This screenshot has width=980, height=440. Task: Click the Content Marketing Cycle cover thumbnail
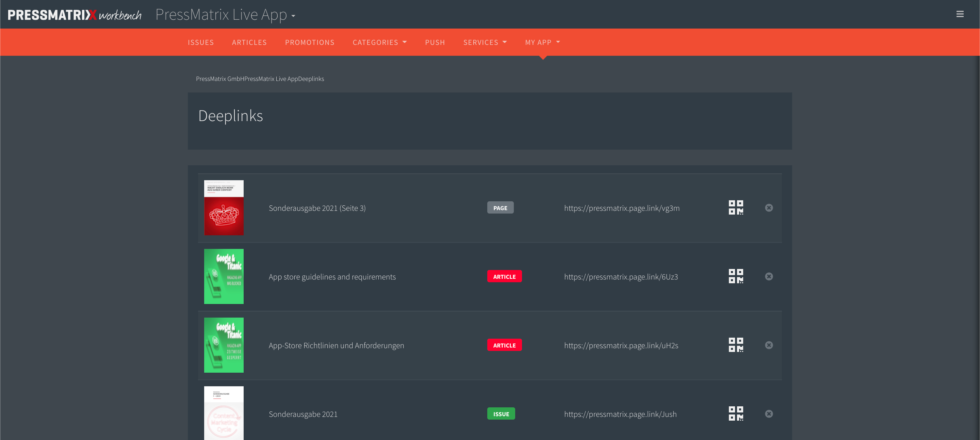[224, 413]
